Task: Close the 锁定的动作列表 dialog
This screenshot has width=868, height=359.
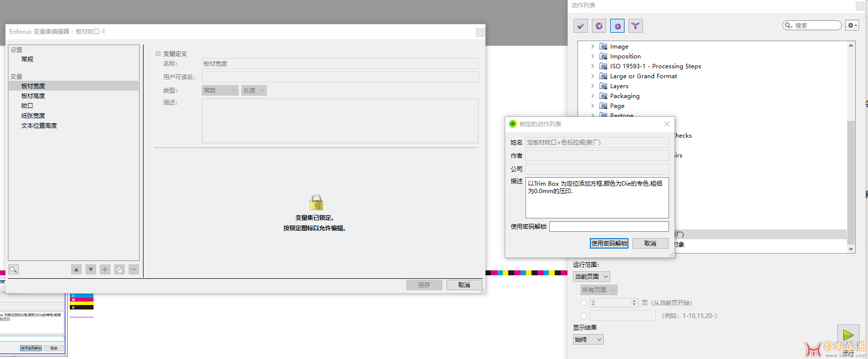Action: click(x=667, y=124)
